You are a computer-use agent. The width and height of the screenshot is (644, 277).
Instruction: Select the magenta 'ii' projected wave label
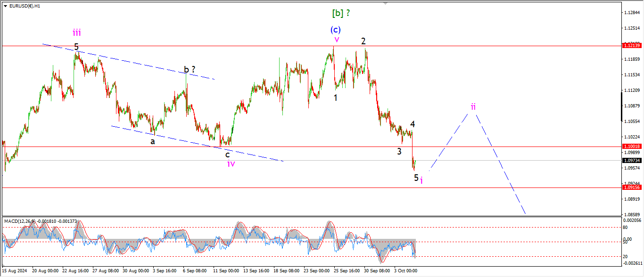pyautogui.click(x=473, y=106)
